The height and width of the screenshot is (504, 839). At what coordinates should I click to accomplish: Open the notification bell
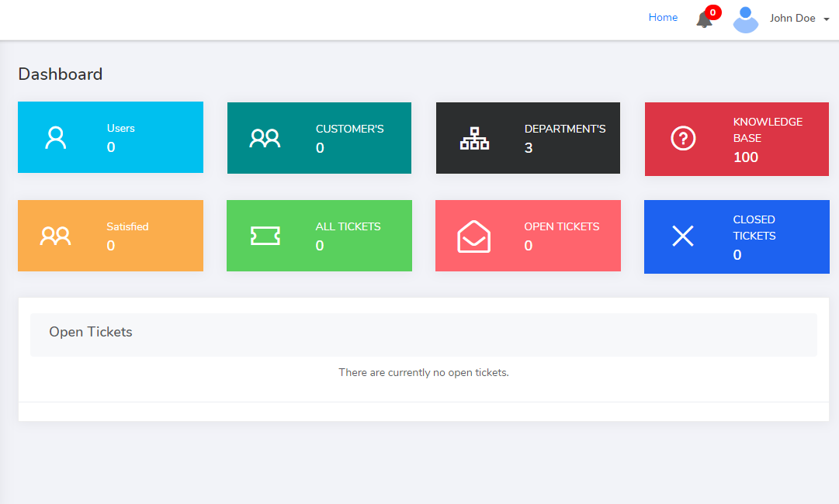[x=704, y=19]
